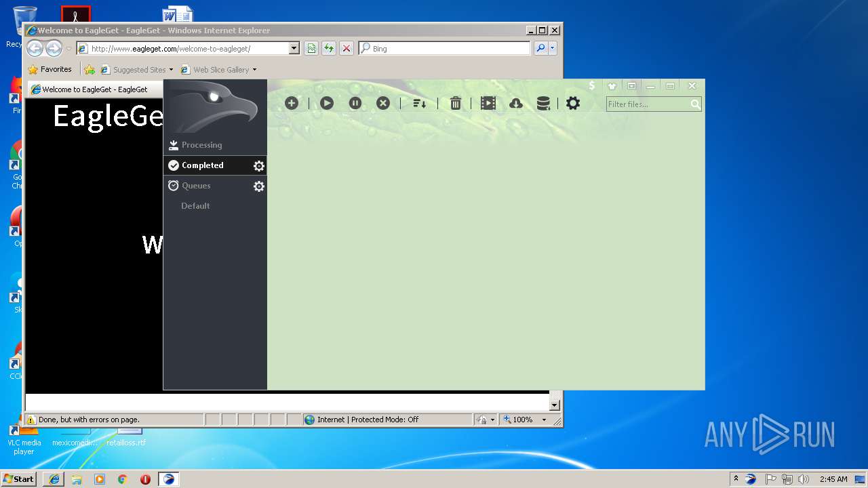Select VLC media player desktop shortcut
This screenshot has height=488, width=868.
24,439
